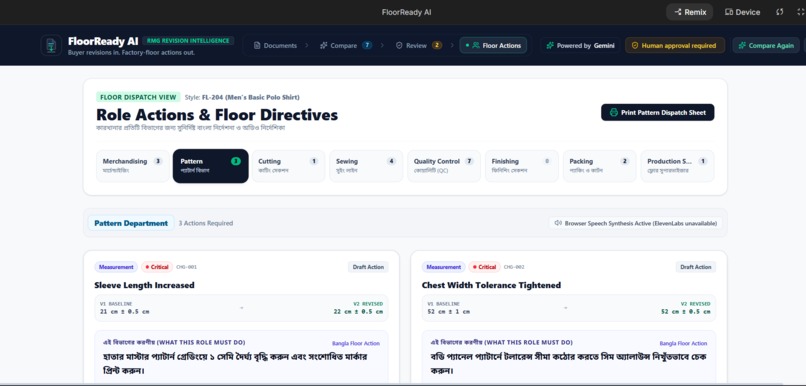The width and height of the screenshot is (806, 386).
Task: Select the Merchandising role tab
Action: [x=133, y=166]
